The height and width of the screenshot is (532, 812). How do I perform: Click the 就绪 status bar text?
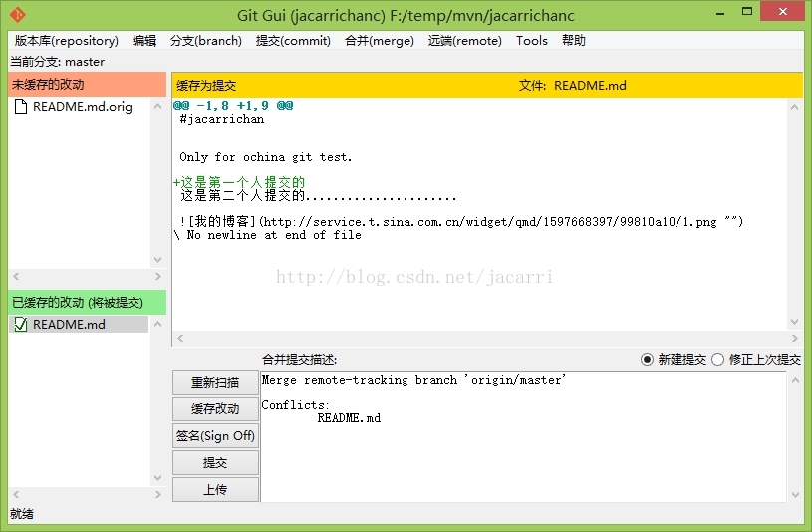click(x=22, y=514)
